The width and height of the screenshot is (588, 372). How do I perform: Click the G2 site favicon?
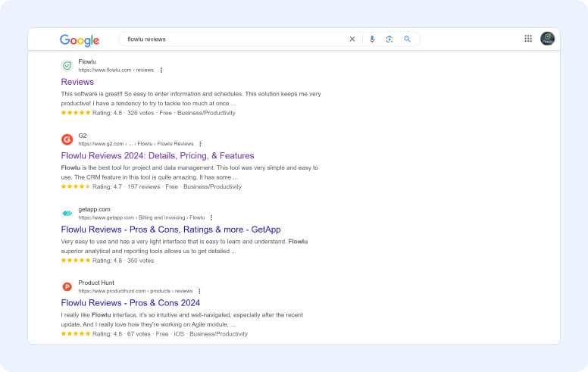pos(67,139)
